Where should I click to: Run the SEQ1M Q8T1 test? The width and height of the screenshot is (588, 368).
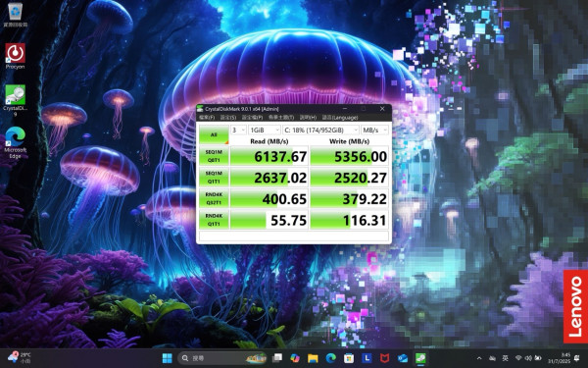coord(214,156)
